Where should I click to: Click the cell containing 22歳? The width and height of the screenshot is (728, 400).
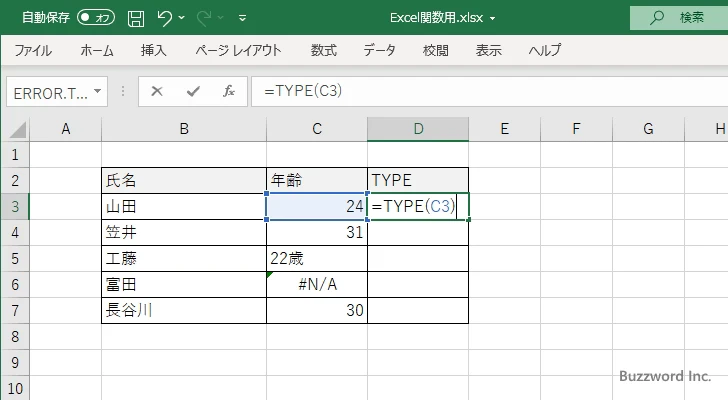(x=317, y=258)
